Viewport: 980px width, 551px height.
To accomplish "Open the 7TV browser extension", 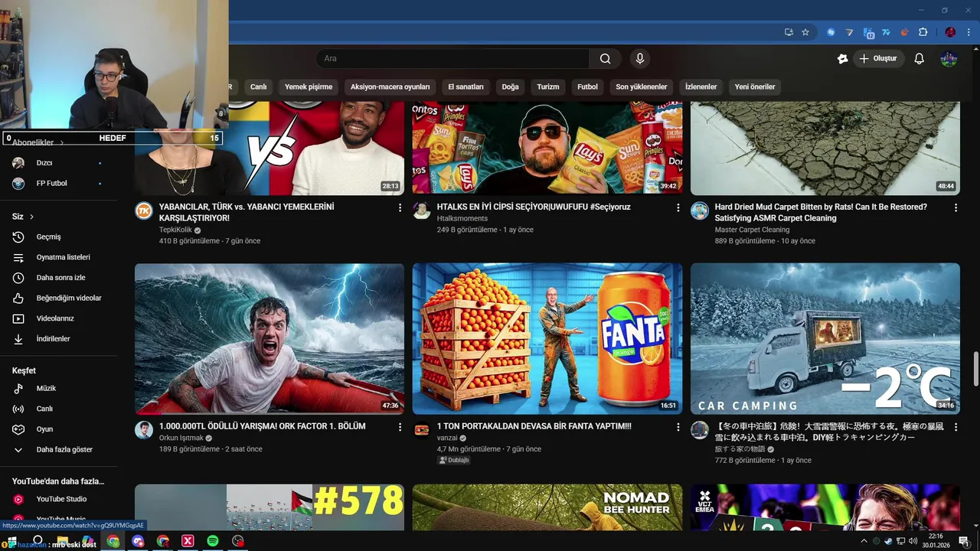I will click(x=886, y=32).
